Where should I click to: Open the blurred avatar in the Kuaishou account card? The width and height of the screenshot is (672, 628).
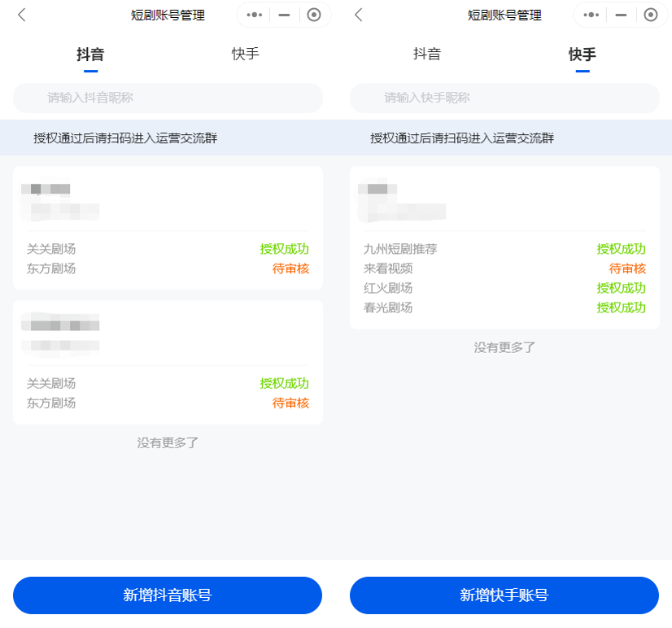click(402, 200)
